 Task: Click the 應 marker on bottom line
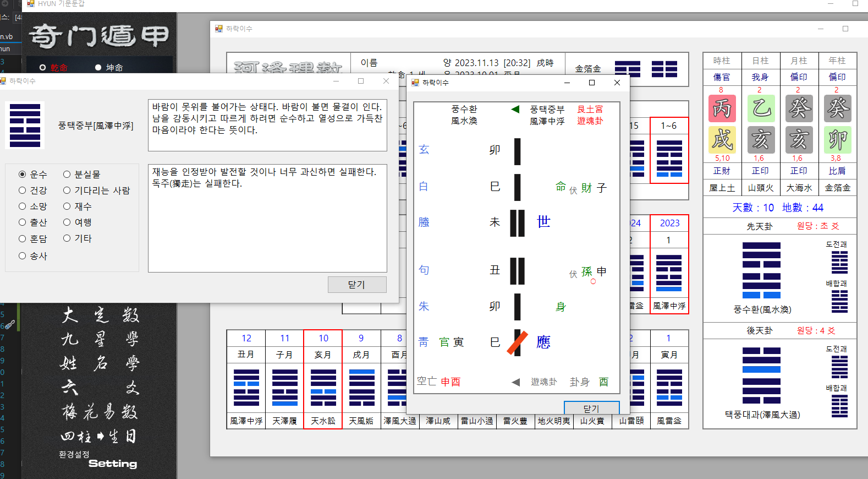tap(543, 342)
